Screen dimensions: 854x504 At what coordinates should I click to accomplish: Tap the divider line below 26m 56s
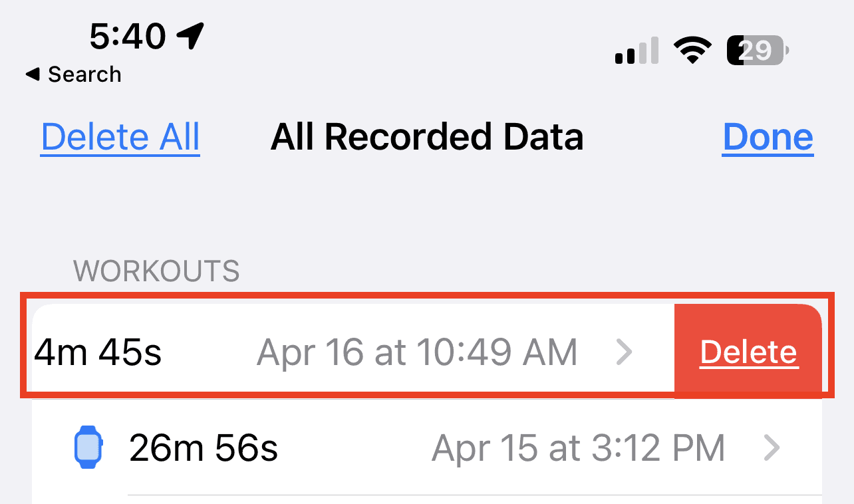[474, 495]
